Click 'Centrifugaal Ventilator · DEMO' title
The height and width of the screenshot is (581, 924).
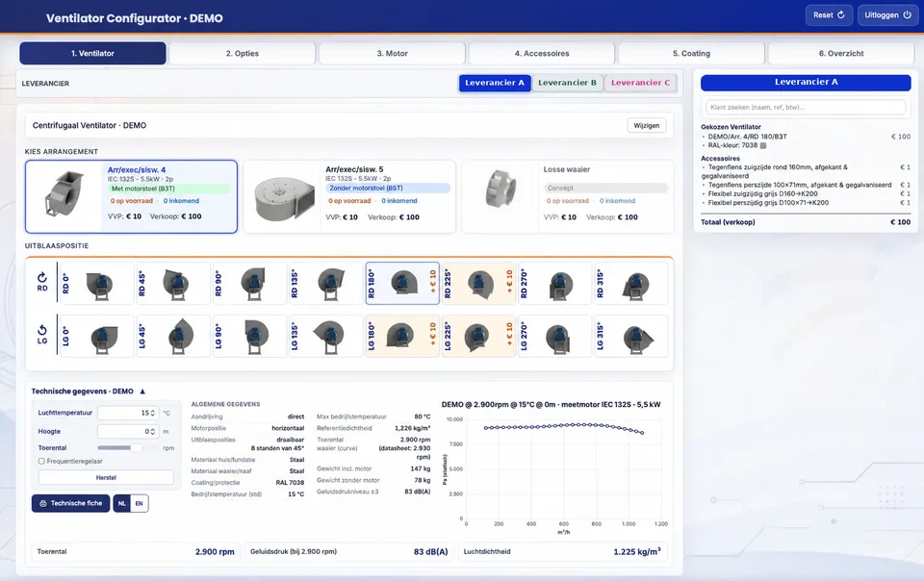(x=90, y=125)
